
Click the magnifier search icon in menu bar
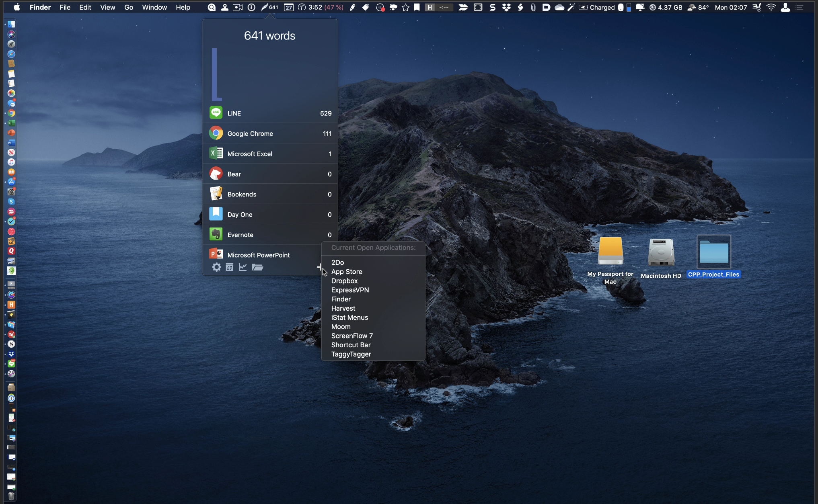click(212, 7)
